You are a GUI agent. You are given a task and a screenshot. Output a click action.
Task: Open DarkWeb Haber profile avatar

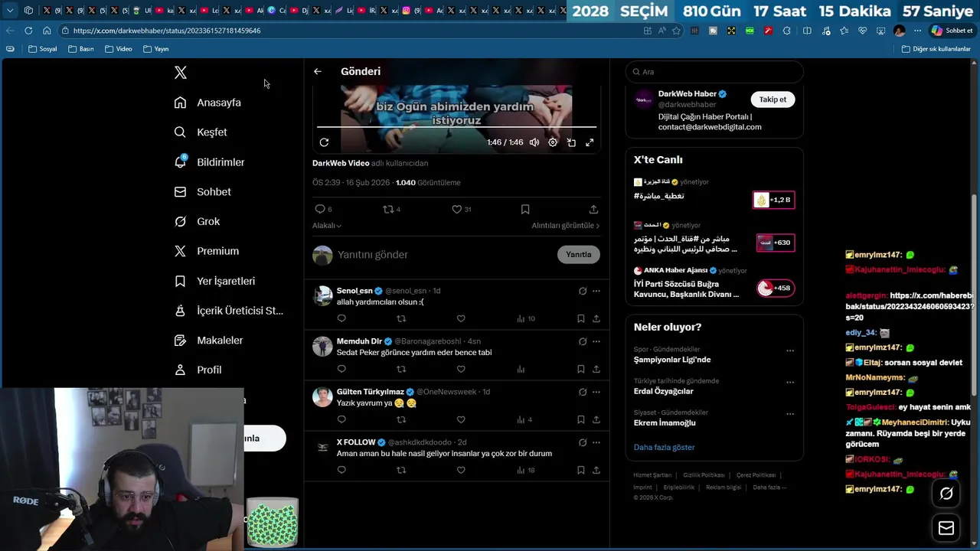pyautogui.click(x=644, y=99)
